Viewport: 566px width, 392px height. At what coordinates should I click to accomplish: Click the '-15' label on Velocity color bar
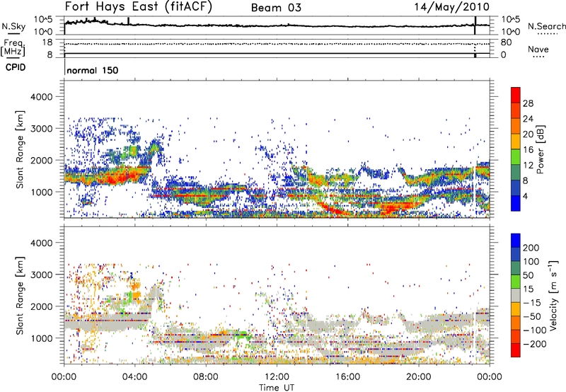tap(532, 303)
